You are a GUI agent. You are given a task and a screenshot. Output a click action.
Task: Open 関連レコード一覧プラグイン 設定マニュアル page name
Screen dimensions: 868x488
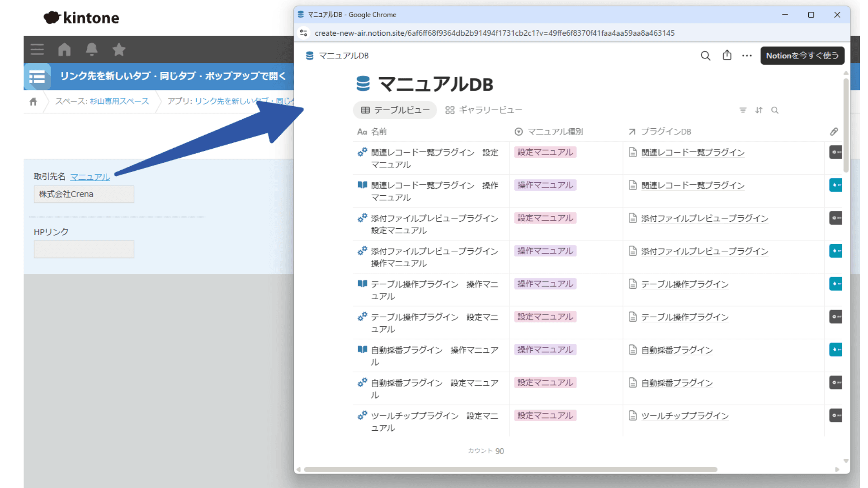tap(434, 159)
